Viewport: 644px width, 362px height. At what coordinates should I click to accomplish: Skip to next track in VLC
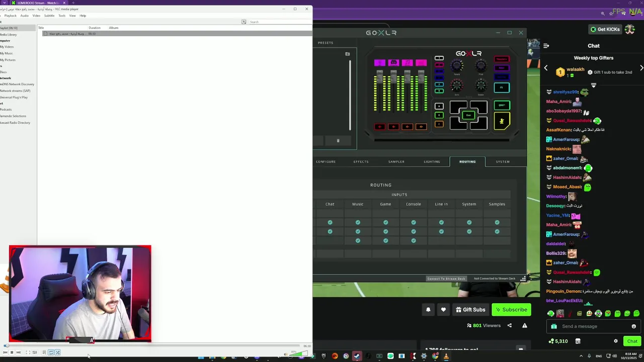[x=19, y=352]
